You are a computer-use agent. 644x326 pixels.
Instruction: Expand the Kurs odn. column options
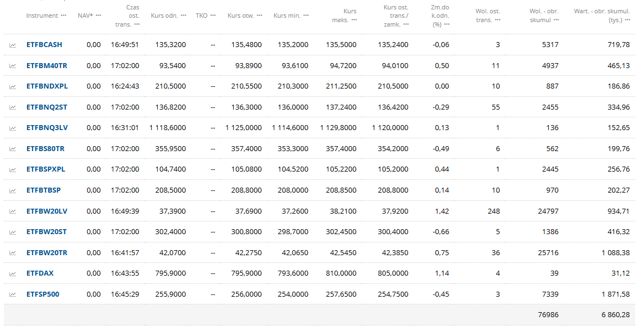(x=183, y=15)
